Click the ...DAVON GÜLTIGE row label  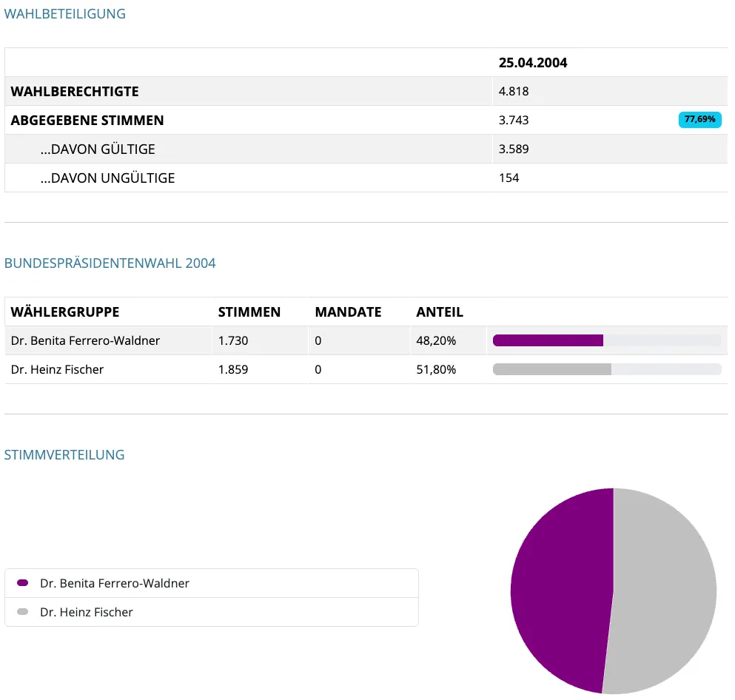tap(98, 149)
